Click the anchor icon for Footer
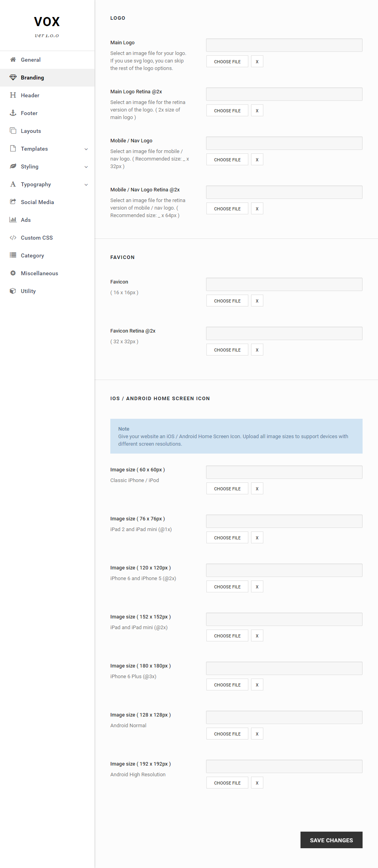 coord(13,113)
